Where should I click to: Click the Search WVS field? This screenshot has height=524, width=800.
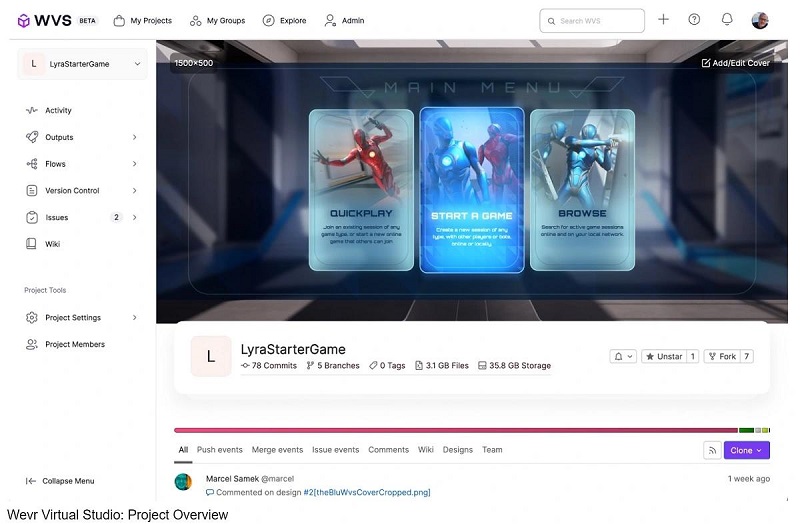click(592, 20)
